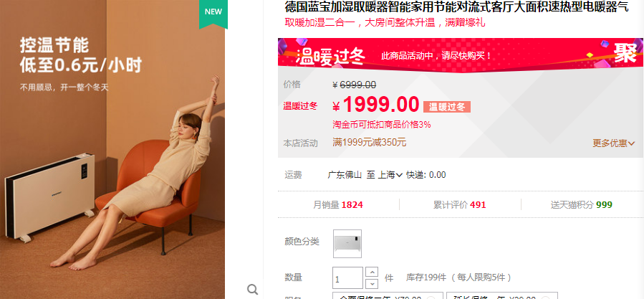The width and height of the screenshot is (644, 299).
Task: Click the magnifier zoom icon below product image
Action: [252, 290]
